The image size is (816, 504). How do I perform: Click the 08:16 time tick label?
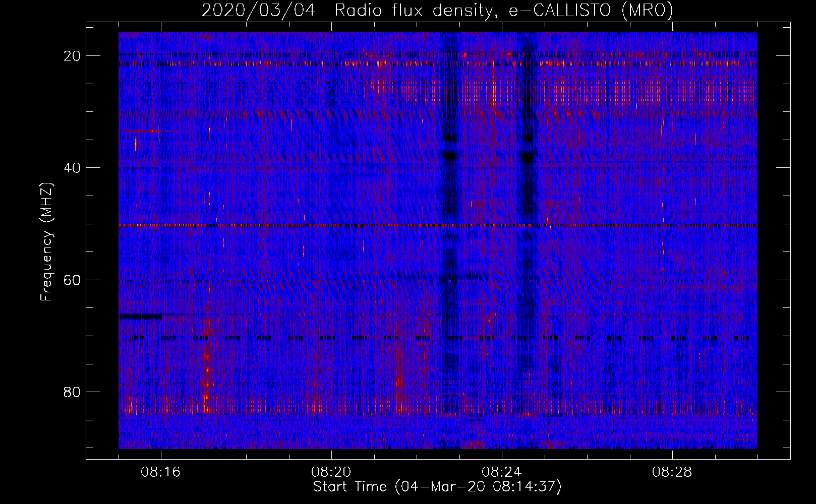coord(161,472)
